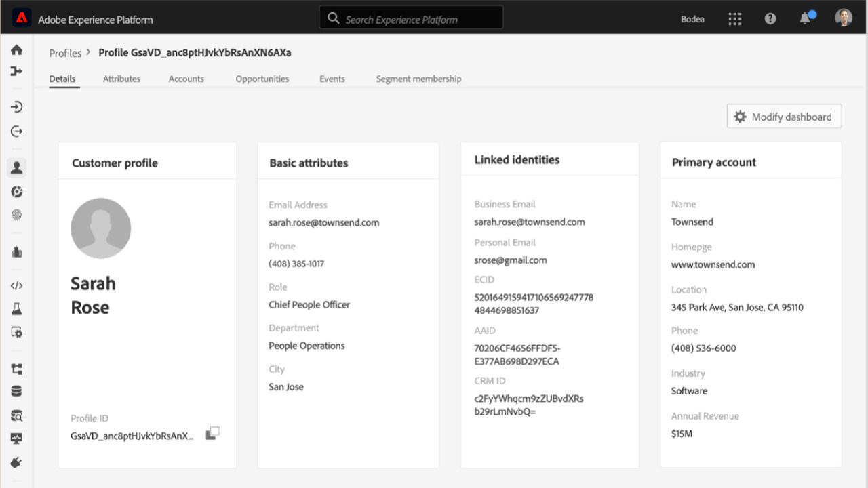Click the phone (408) 536-6000
Image resolution: width=868 pixels, height=488 pixels.
(704, 348)
